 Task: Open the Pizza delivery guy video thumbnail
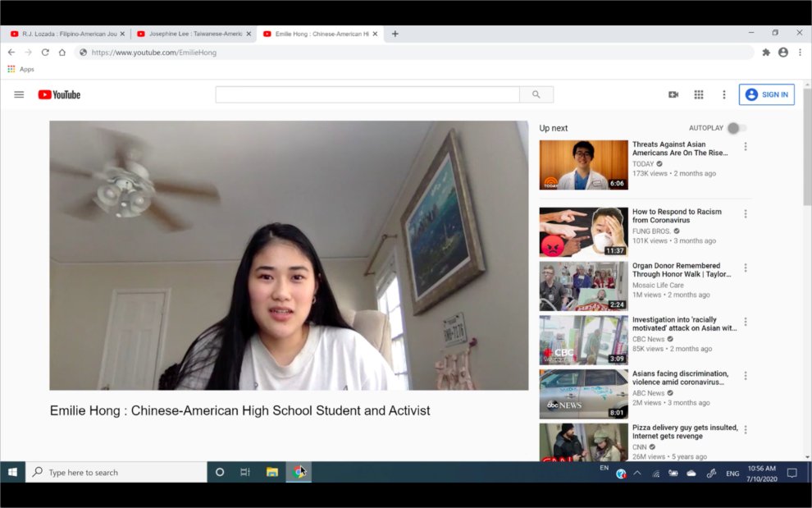(x=584, y=442)
